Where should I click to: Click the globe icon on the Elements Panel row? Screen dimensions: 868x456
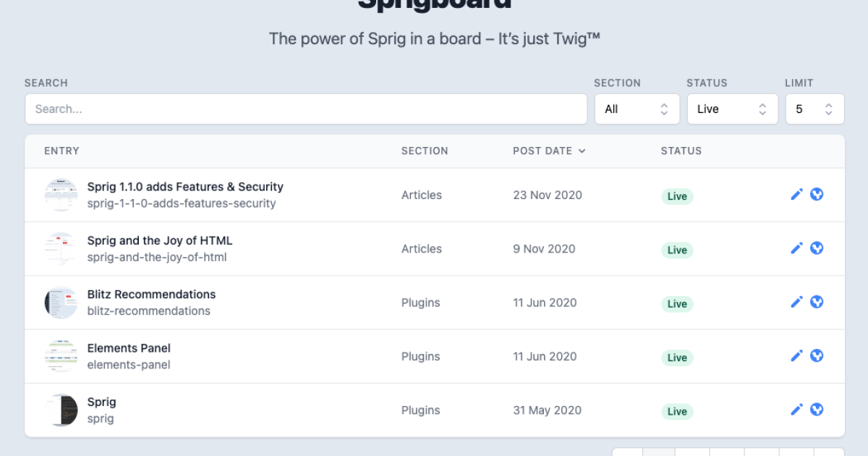(x=817, y=355)
